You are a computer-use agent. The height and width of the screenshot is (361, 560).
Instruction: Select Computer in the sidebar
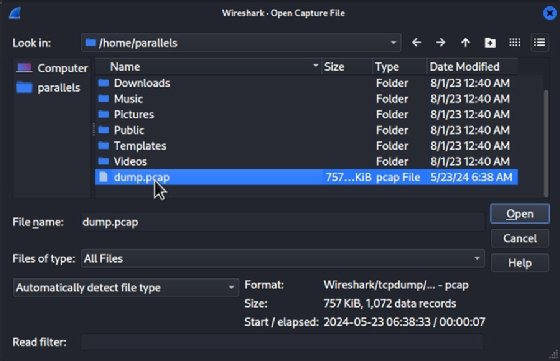pos(52,68)
